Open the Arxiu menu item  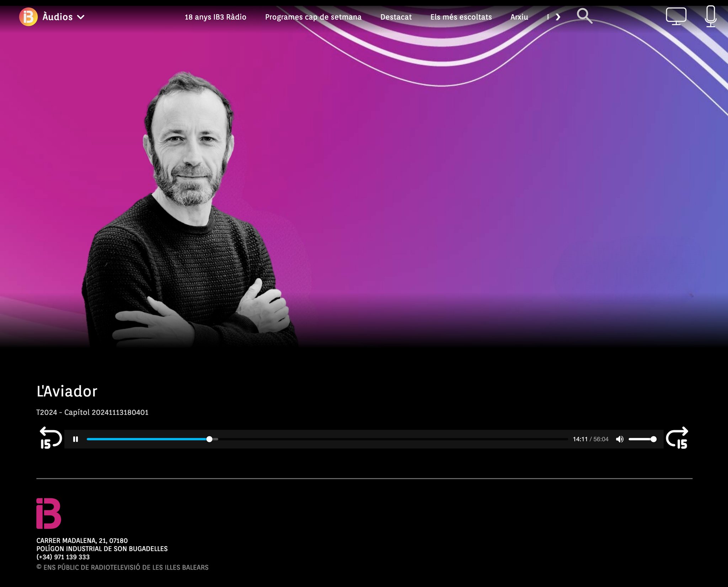[519, 17]
